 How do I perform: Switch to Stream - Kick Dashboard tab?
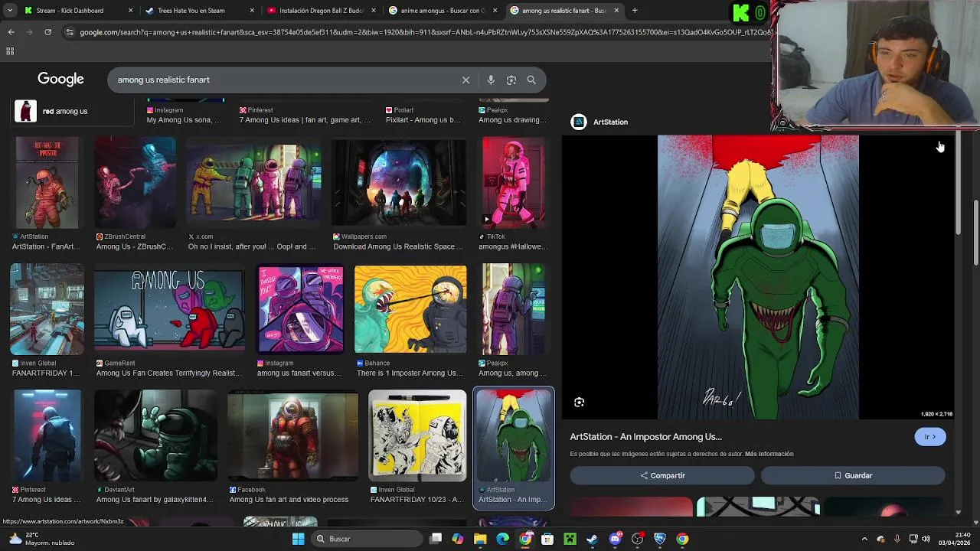(79, 11)
